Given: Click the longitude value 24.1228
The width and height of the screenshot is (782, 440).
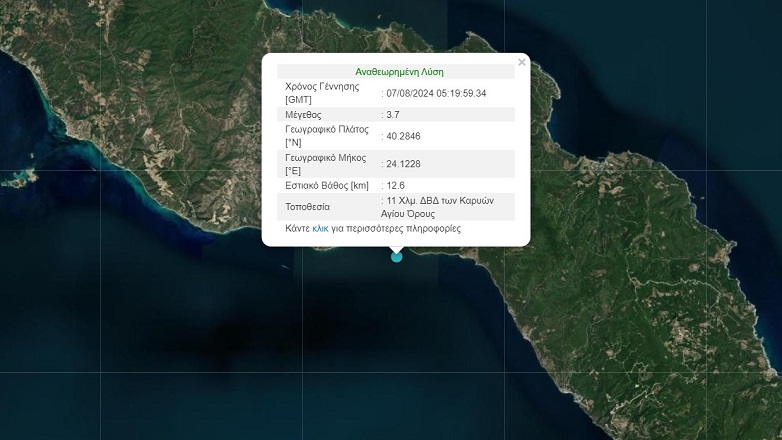Looking at the screenshot, I should click(x=402, y=164).
